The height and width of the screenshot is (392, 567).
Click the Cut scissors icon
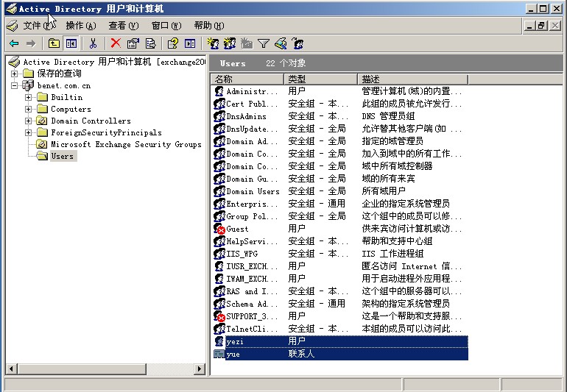93,43
